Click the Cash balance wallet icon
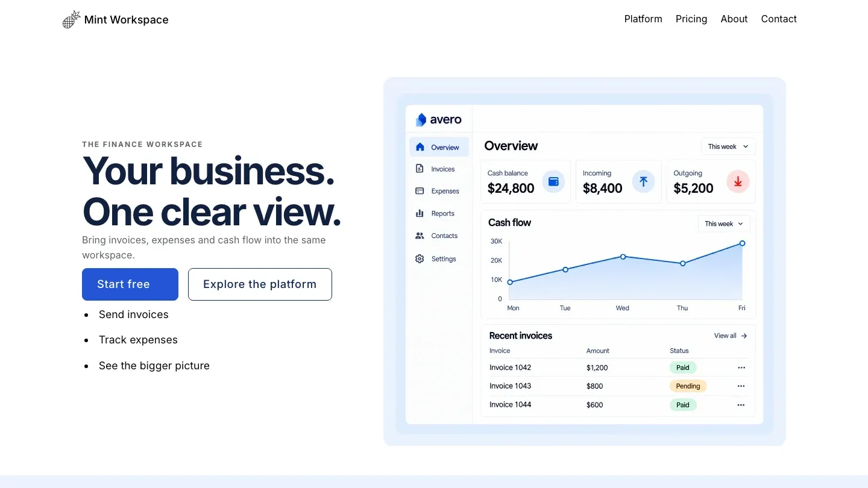 coord(553,181)
